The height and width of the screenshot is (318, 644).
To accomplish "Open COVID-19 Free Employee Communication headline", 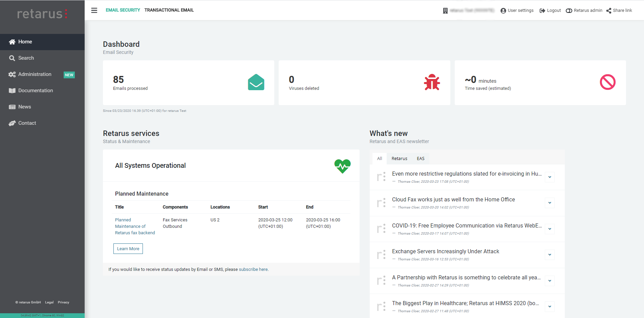I will (467, 225).
